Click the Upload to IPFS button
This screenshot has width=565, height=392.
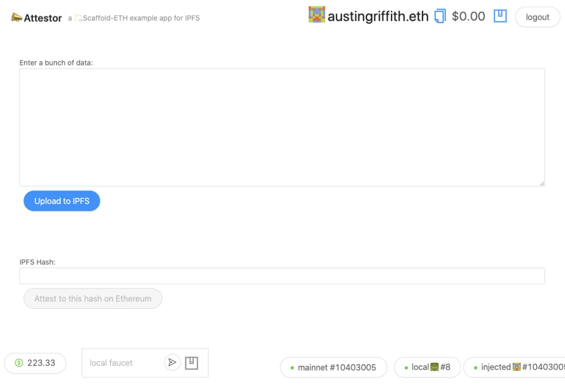pos(62,201)
